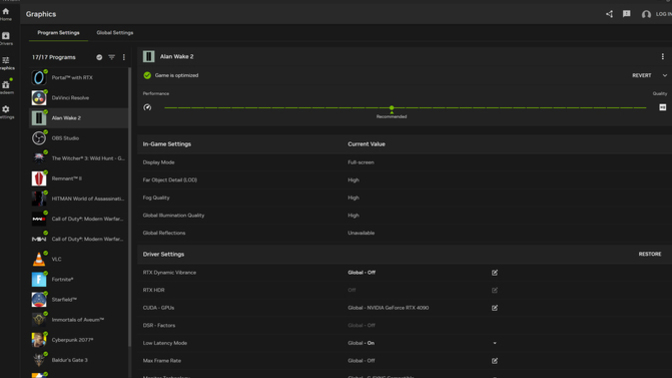Click Global - NVIDIA GeForce RTX 4090 value
The width and height of the screenshot is (672, 378).
click(388, 308)
